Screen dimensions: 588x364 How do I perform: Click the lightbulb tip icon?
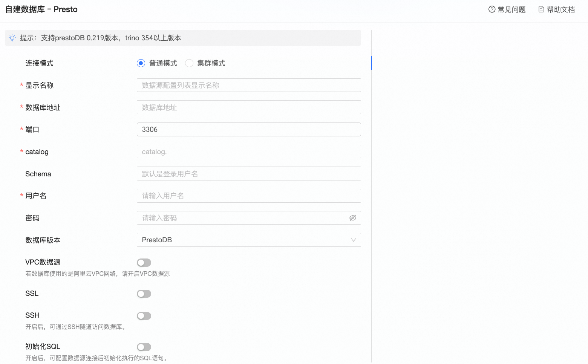(x=12, y=38)
